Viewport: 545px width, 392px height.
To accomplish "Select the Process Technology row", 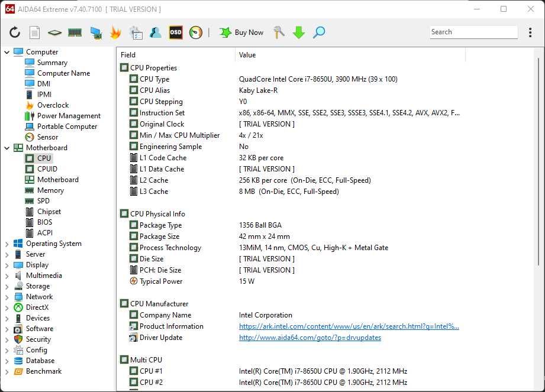I will tap(259, 248).
